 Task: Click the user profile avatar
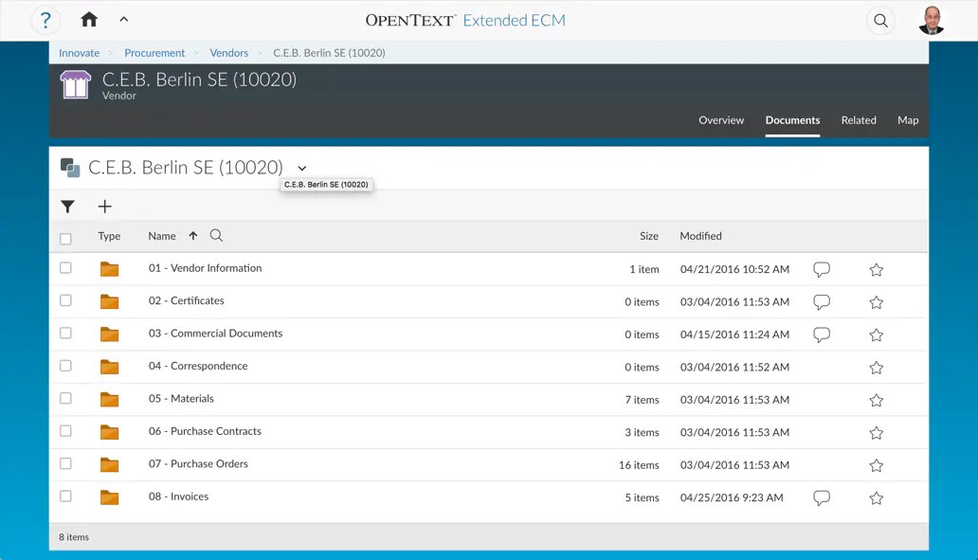932,20
